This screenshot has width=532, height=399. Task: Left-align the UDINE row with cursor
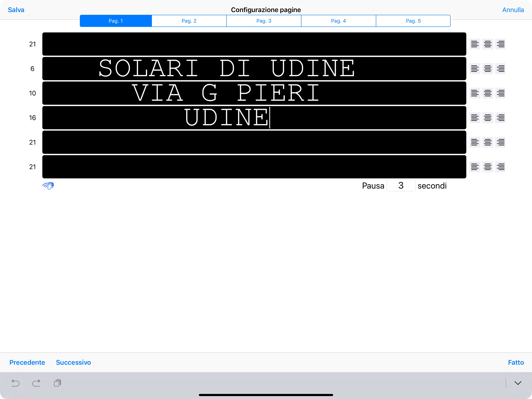(475, 118)
